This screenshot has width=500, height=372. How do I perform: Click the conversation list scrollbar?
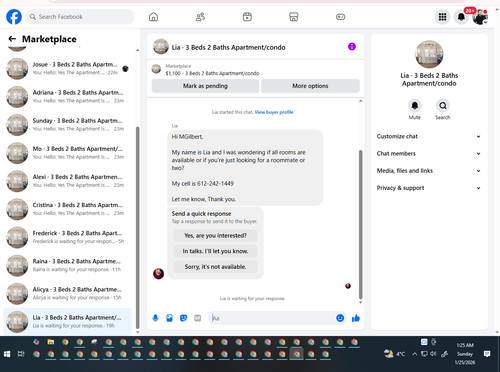tap(137, 228)
